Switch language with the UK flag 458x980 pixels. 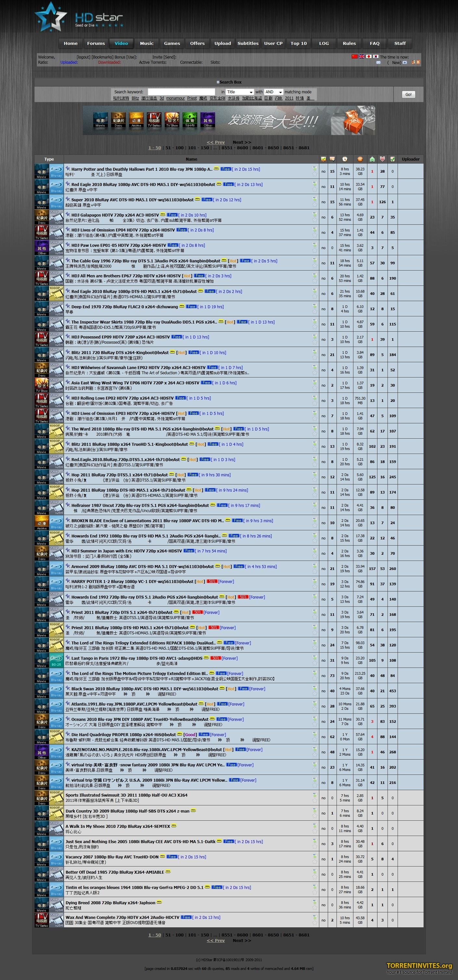tap(362, 56)
